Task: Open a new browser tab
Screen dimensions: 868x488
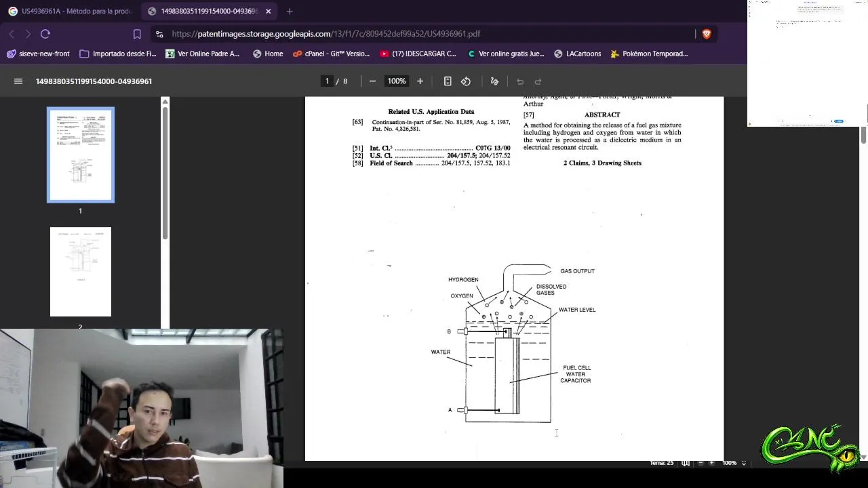Action: click(x=290, y=11)
